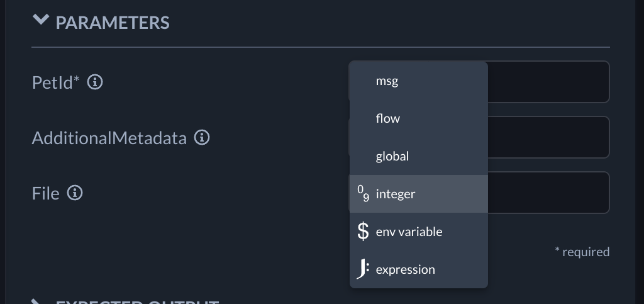Click the 0-9 integer type icon
Screen dimensions: 644x304
[363, 194]
